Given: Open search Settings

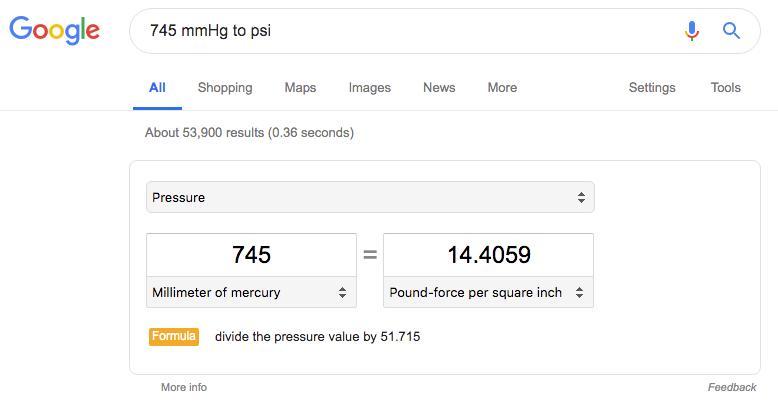Looking at the screenshot, I should tap(652, 87).
